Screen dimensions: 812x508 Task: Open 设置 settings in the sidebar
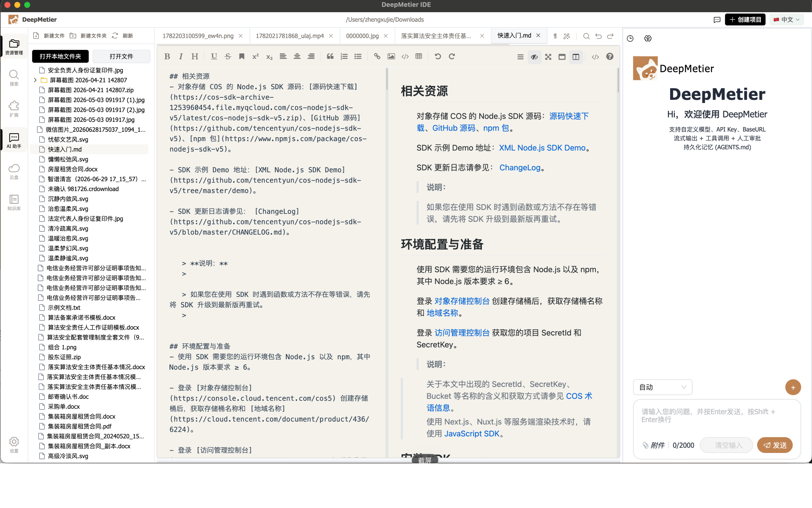point(14,445)
